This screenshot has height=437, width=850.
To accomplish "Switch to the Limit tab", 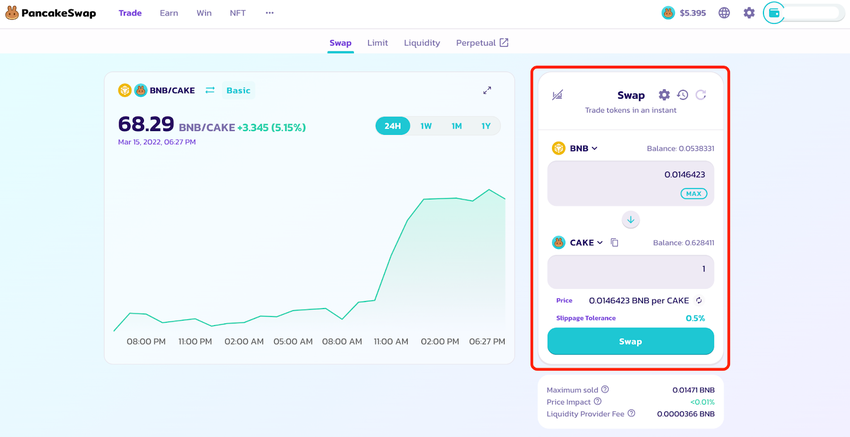I will click(377, 43).
